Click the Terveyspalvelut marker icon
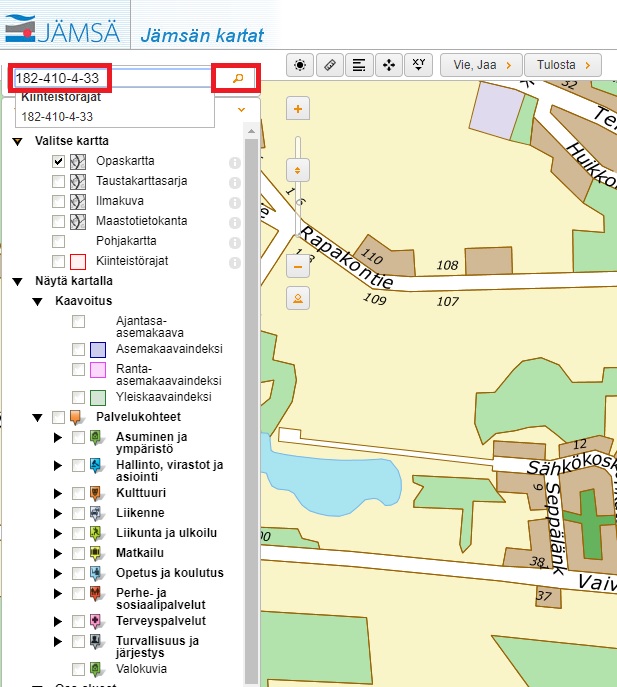The height and width of the screenshot is (687, 617). pyautogui.click(x=96, y=621)
